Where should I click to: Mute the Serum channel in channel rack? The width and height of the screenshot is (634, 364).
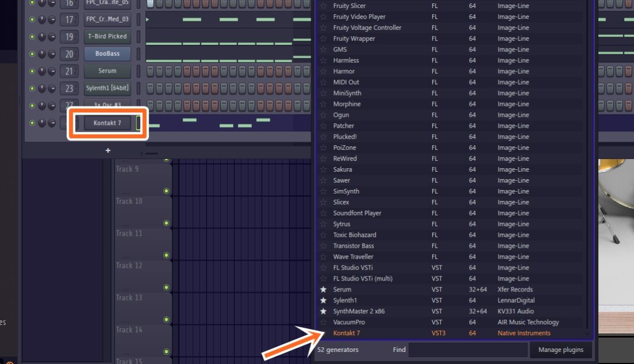tap(32, 71)
